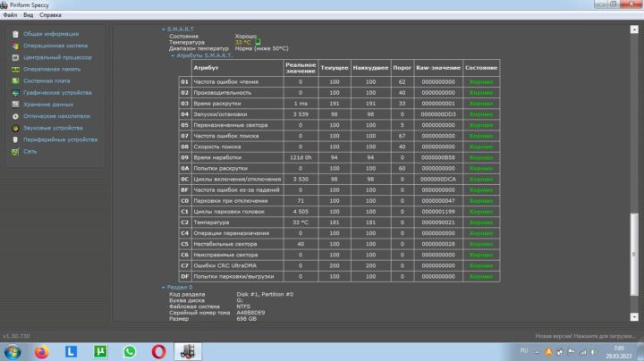
Task: Select the Сеть network icon
Action: tap(15, 152)
